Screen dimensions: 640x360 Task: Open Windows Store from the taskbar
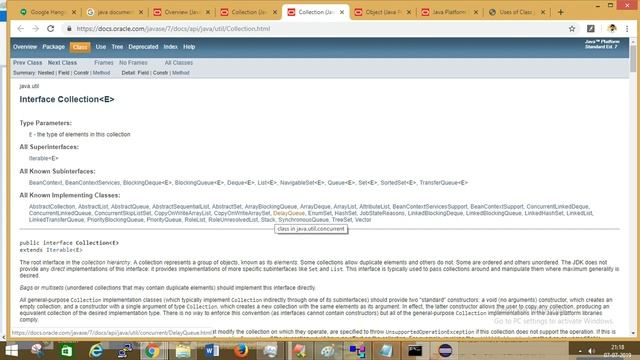(x=66, y=351)
